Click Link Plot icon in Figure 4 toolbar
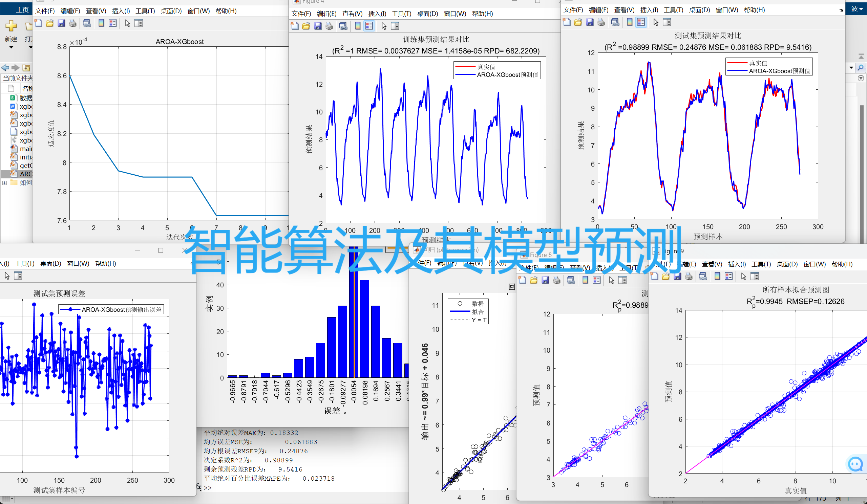Screen dimensions: 867x504 [x=343, y=26]
